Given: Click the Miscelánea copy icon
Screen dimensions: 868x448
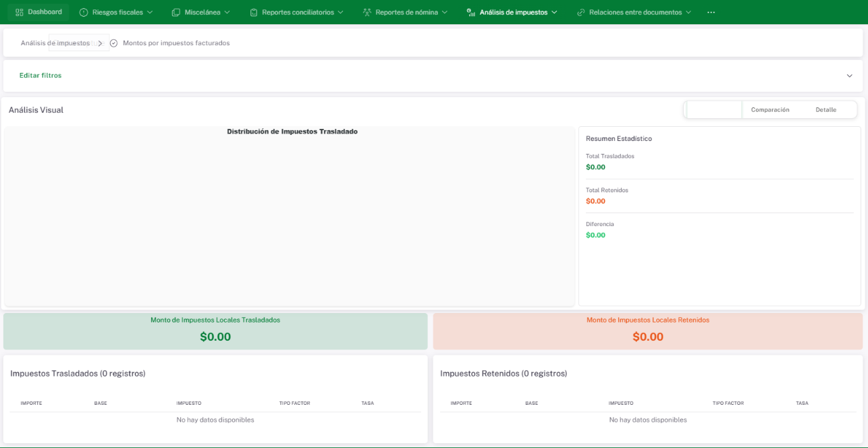Looking at the screenshot, I should tap(176, 12).
